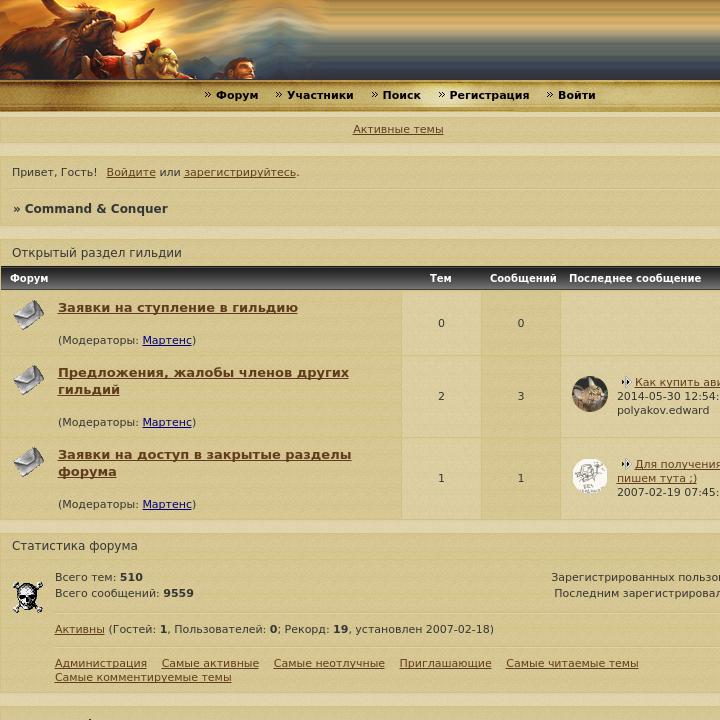Open the Администрация link
The image size is (720, 720).
pos(101,663)
